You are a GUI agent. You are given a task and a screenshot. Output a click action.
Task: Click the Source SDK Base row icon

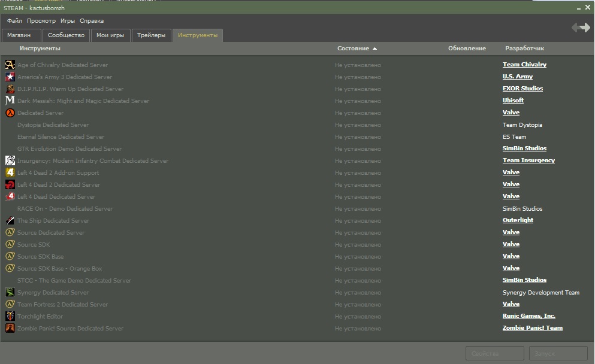(10, 257)
